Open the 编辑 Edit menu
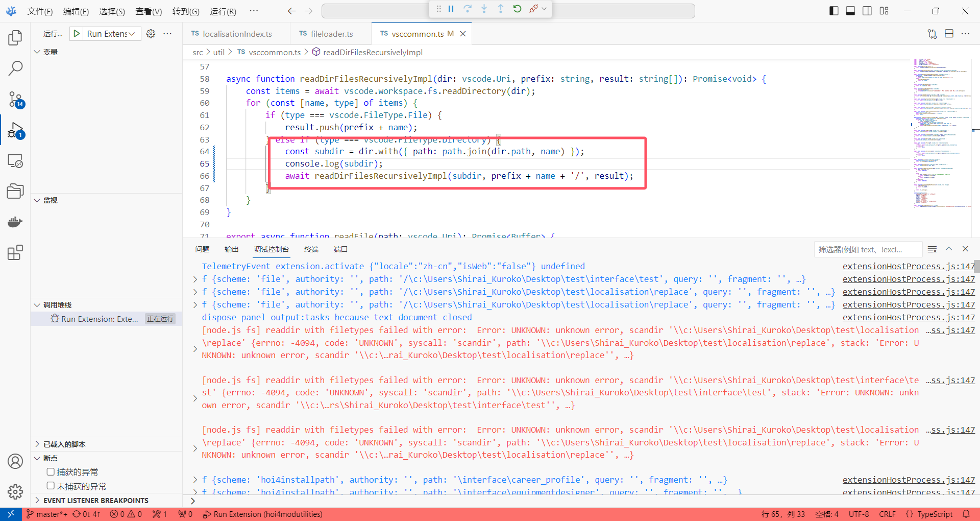The width and height of the screenshot is (980, 521). pyautogui.click(x=76, y=11)
